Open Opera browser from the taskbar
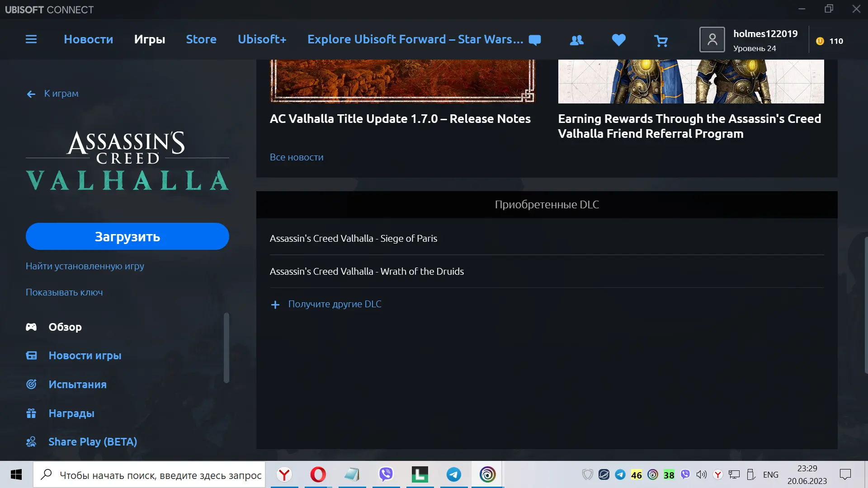The image size is (868, 488). (318, 474)
